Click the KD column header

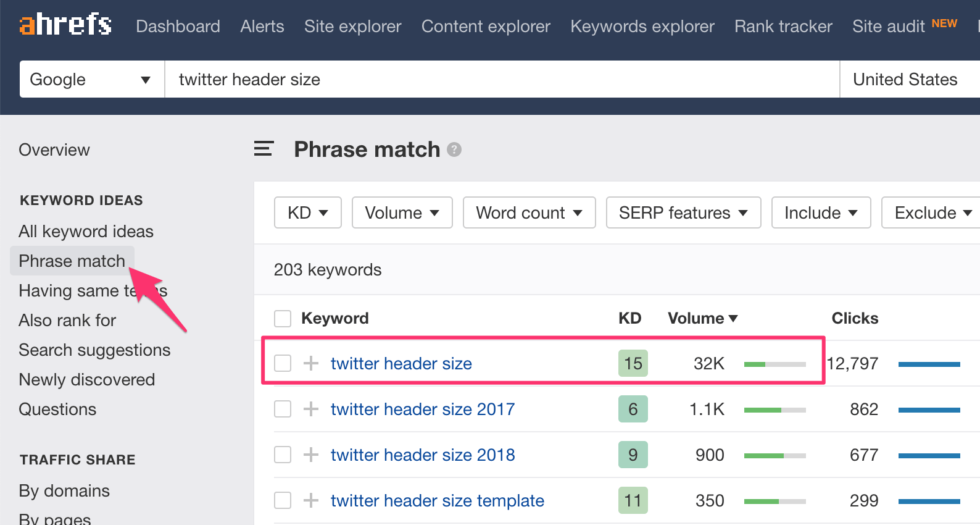[x=630, y=318]
